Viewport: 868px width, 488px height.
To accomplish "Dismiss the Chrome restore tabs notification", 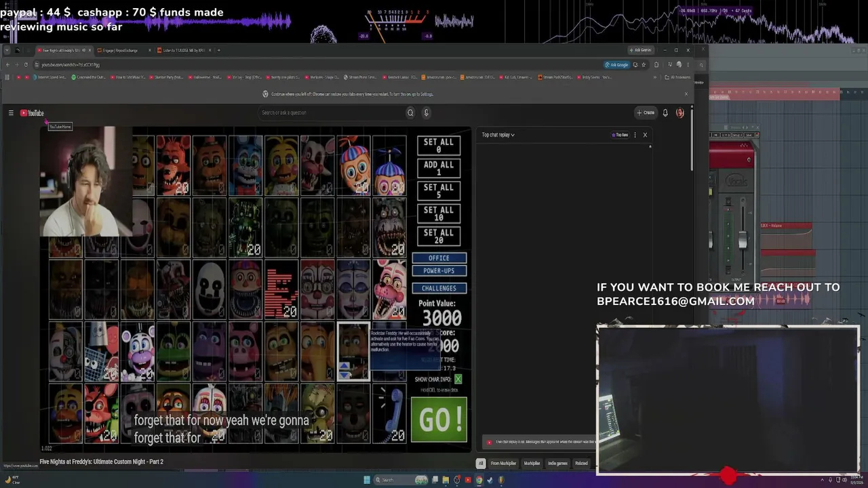I will [686, 94].
